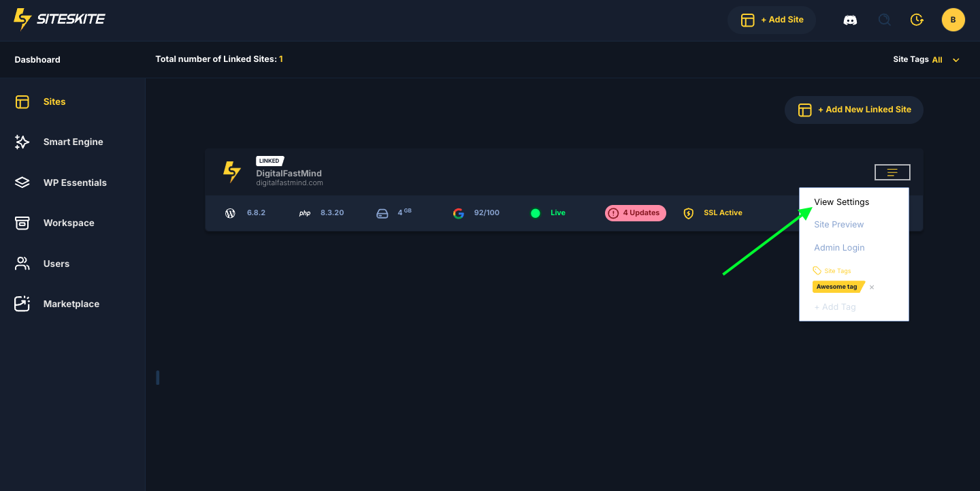Click the Discord icon in header
This screenshot has width=980, height=491.
850,20
